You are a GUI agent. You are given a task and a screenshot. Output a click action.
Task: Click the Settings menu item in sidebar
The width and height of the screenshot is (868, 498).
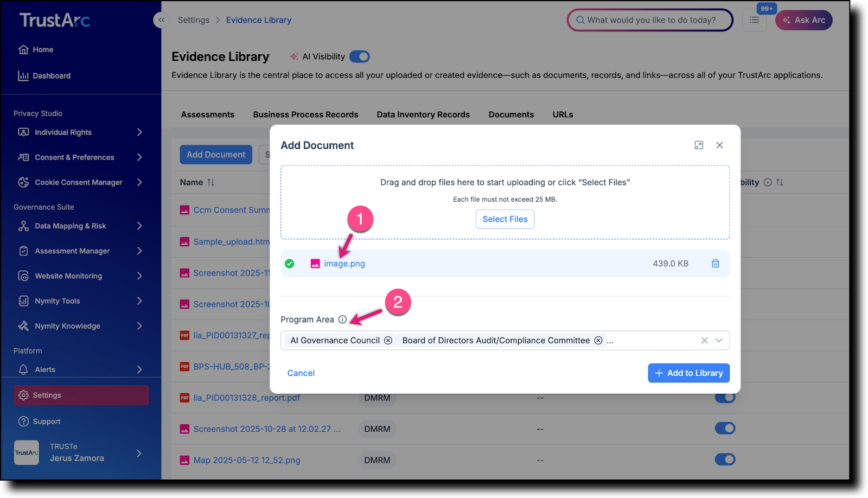coord(81,395)
